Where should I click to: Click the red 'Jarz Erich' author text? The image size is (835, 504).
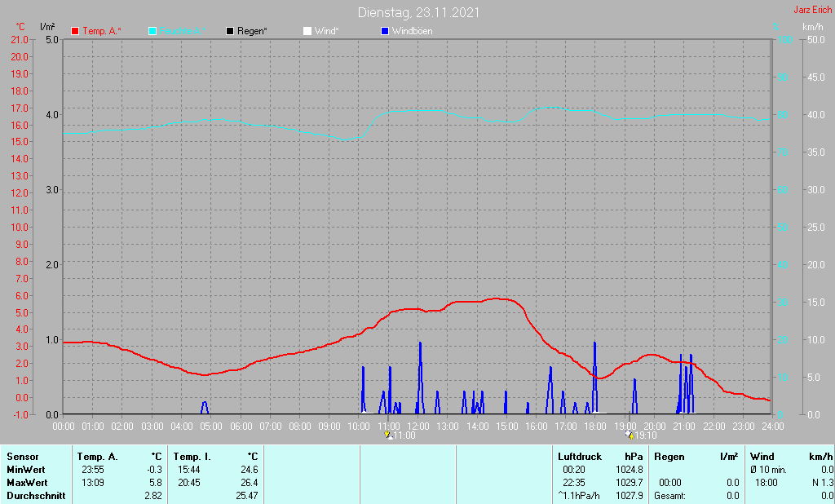813,10
